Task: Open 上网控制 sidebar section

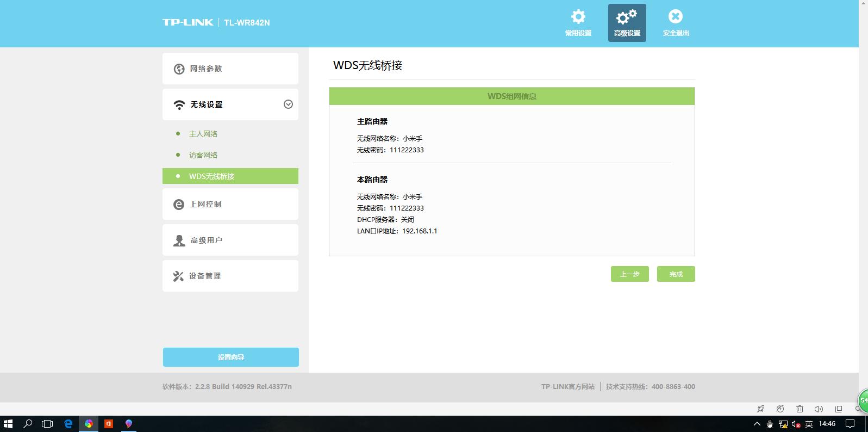Action: pyautogui.click(x=230, y=204)
